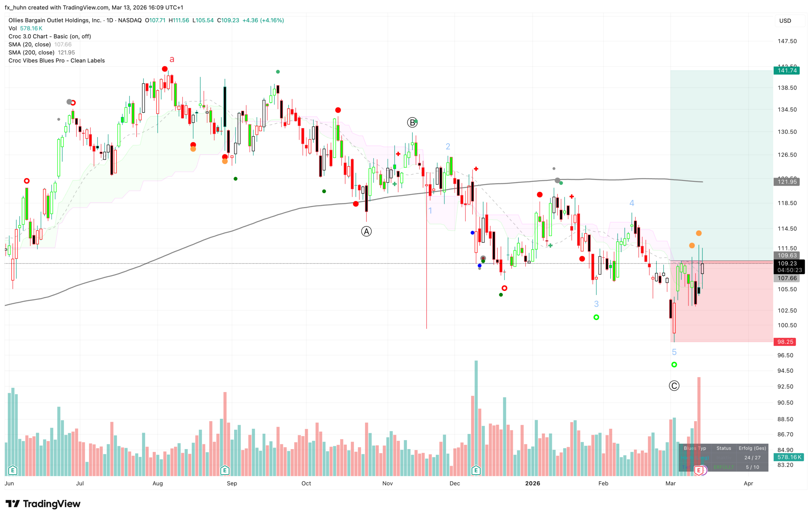The height and width of the screenshot is (518, 812).
Task: Open the USD currency selector
Action: (x=785, y=21)
